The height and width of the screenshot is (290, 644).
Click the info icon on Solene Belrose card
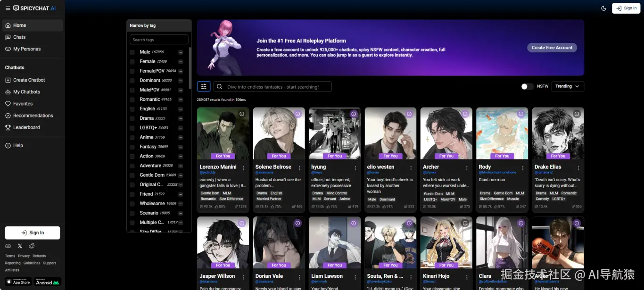(x=297, y=114)
